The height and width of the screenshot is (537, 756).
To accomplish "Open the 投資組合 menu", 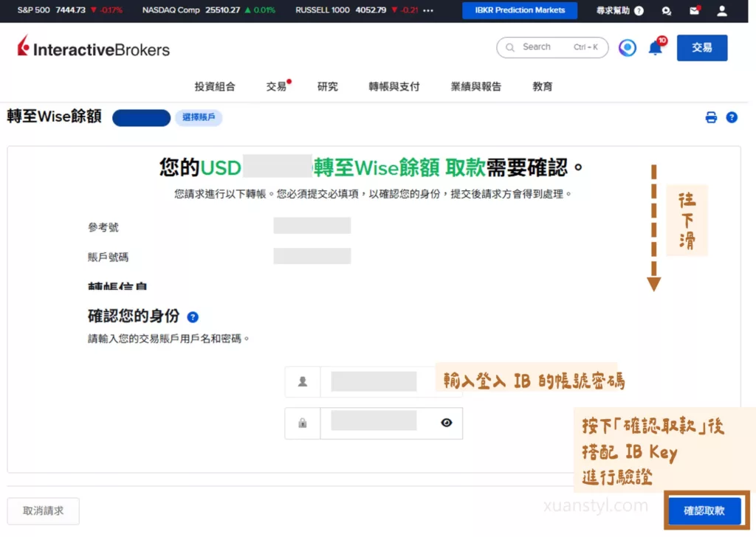I will click(x=215, y=87).
